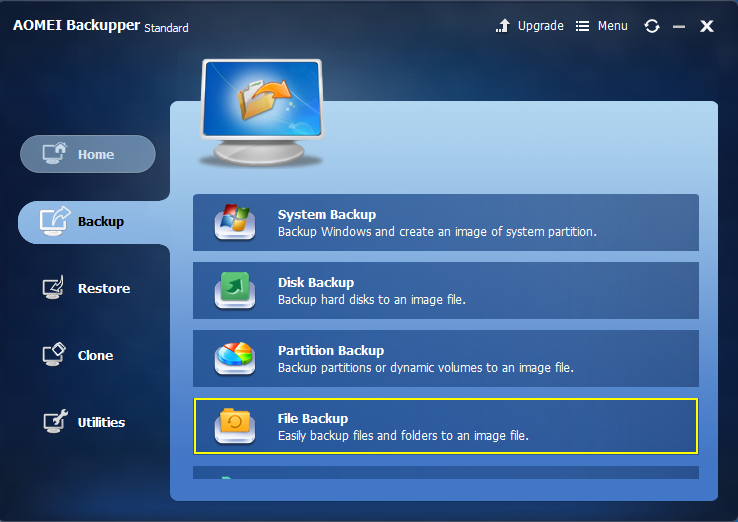Click the Utilities wrench icon
The width and height of the screenshot is (738, 522).
(x=54, y=422)
